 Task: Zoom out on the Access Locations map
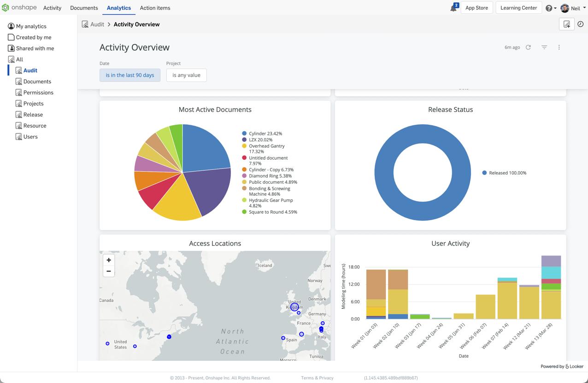coord(109,271)
